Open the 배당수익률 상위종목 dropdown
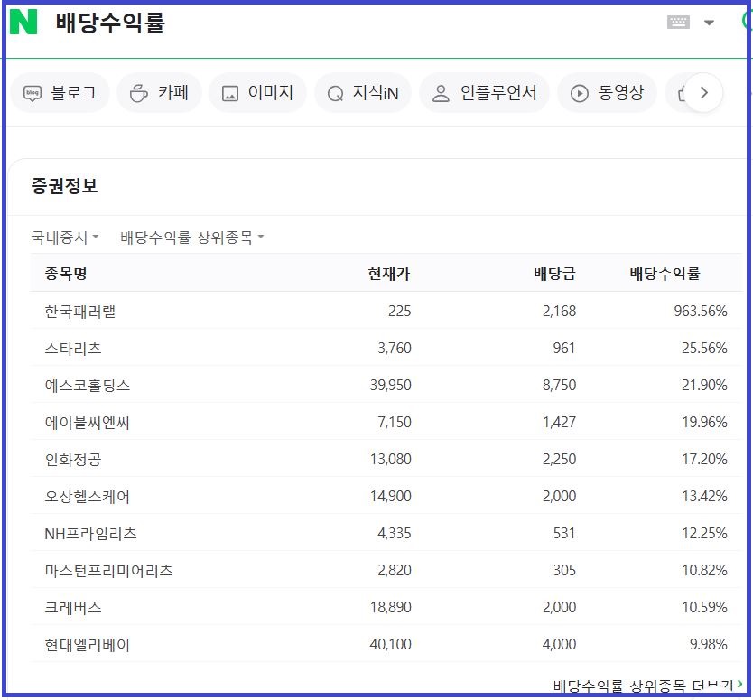Screen dimensions: 753x700 191,237
